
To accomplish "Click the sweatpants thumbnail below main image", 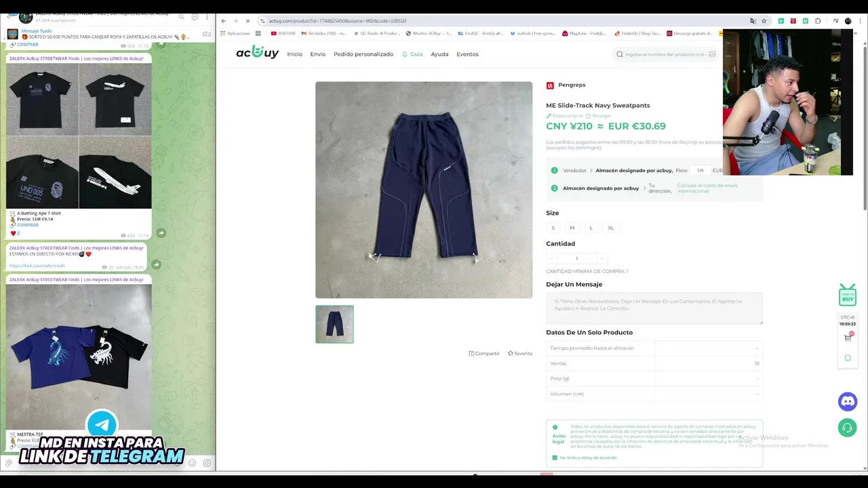I will coord(334,324).
